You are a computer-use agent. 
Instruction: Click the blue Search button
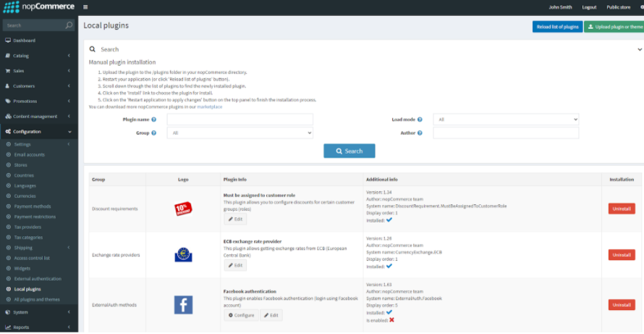pyautogui.click(x=349, y=151)
